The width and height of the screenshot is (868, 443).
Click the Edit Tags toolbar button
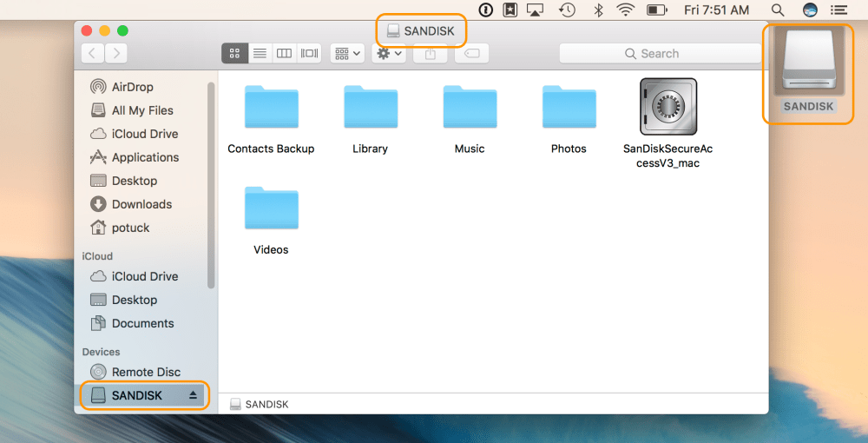coord(470,54)
